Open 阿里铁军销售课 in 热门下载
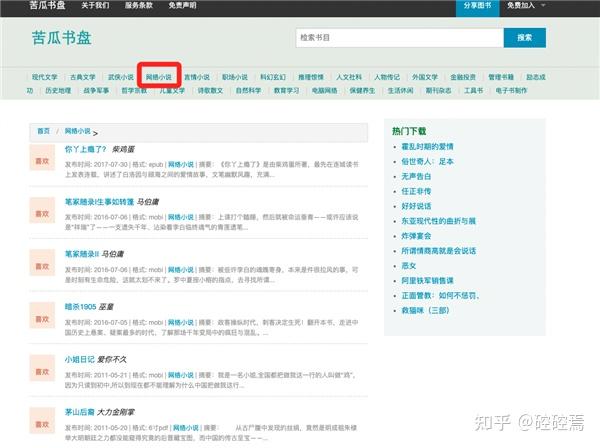The width and height of the screenshot is (600, 448). coord(427,281)
